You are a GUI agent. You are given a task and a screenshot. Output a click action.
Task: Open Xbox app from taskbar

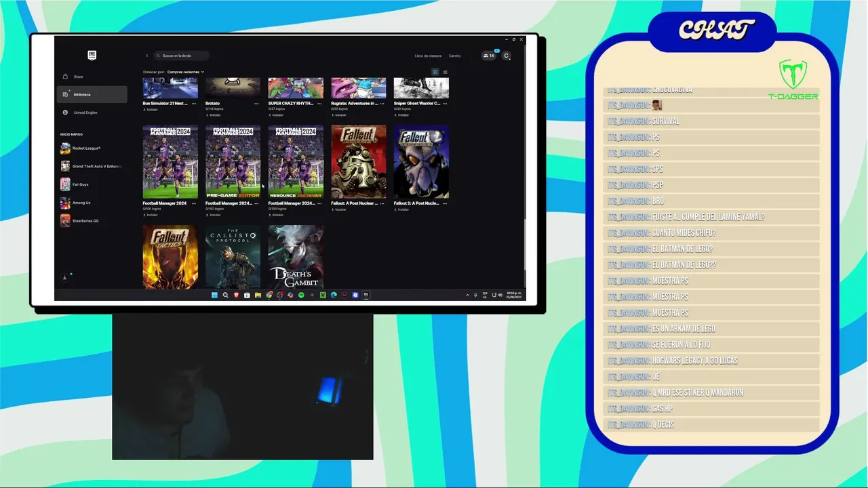pos(323,295)
